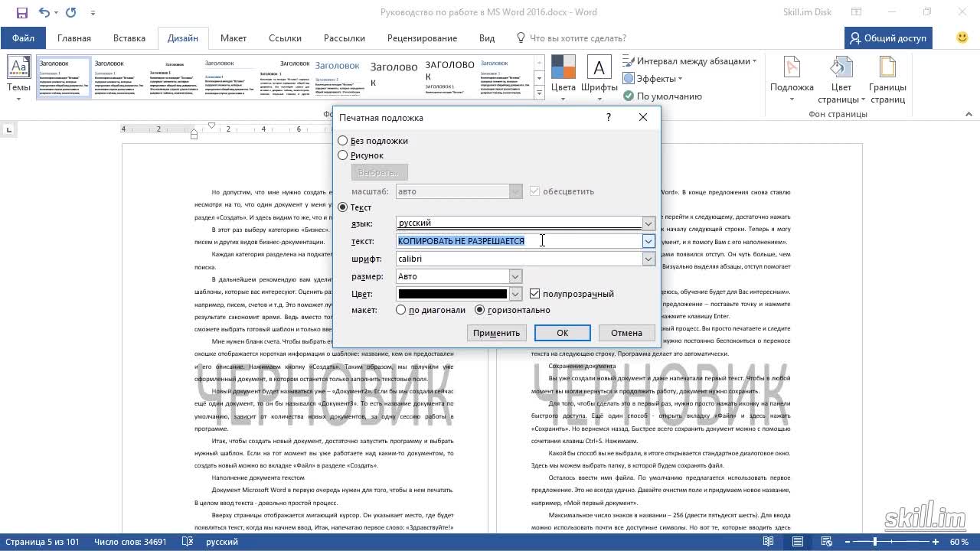980x551 pixels.
Task: Click the watermark text input field
Action: point(519,241)
